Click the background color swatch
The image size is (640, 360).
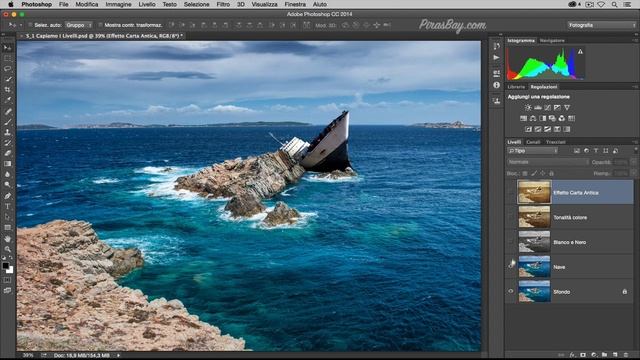[x=10, y=270]
